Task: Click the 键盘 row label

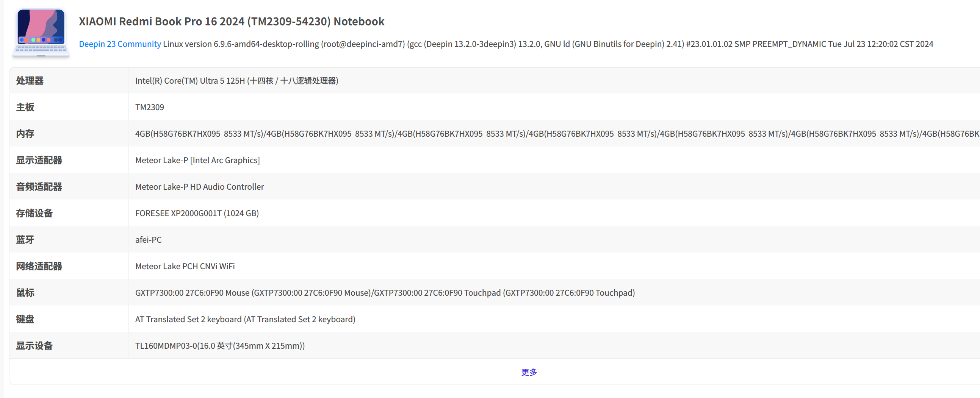Action: [x=25, y=319]
